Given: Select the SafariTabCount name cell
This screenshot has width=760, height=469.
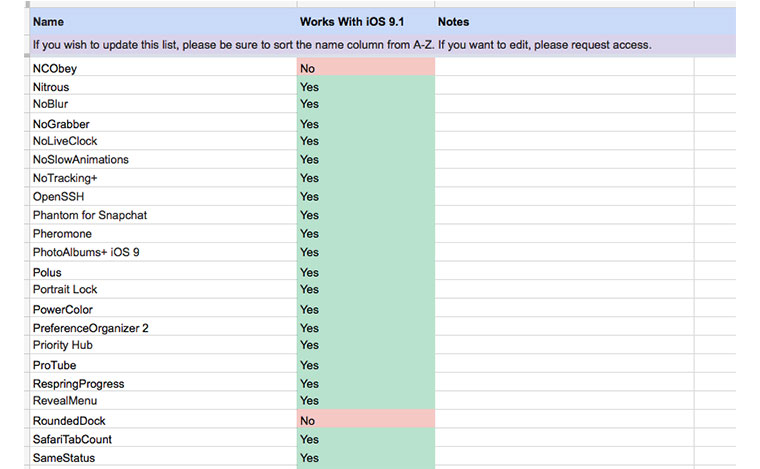Looking at the screenshot, I should click(163, 438).
